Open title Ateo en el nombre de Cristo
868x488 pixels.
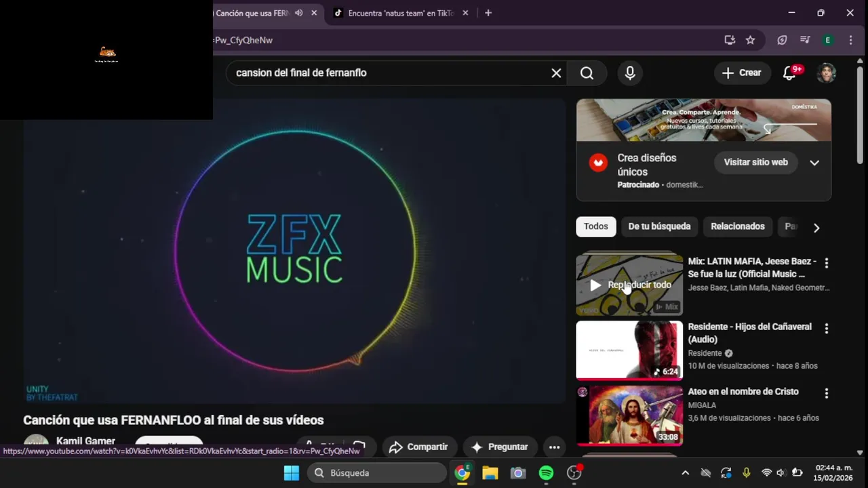743,392
